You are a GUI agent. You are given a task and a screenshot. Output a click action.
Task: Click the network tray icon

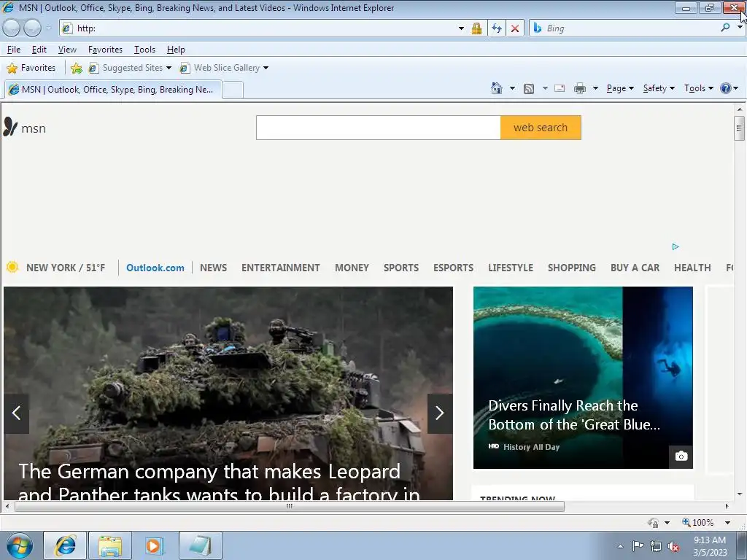tap(656, 546)
